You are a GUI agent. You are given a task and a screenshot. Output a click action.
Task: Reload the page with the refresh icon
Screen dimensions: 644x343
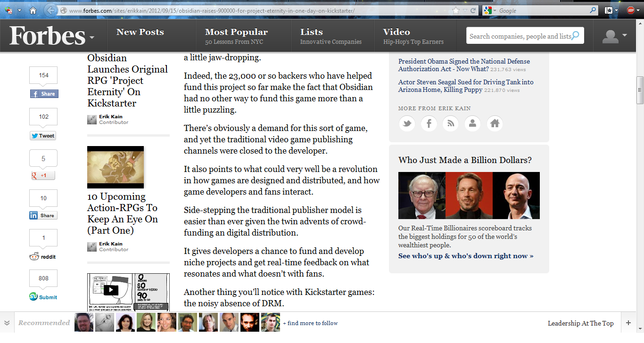[x=473, y=10]
